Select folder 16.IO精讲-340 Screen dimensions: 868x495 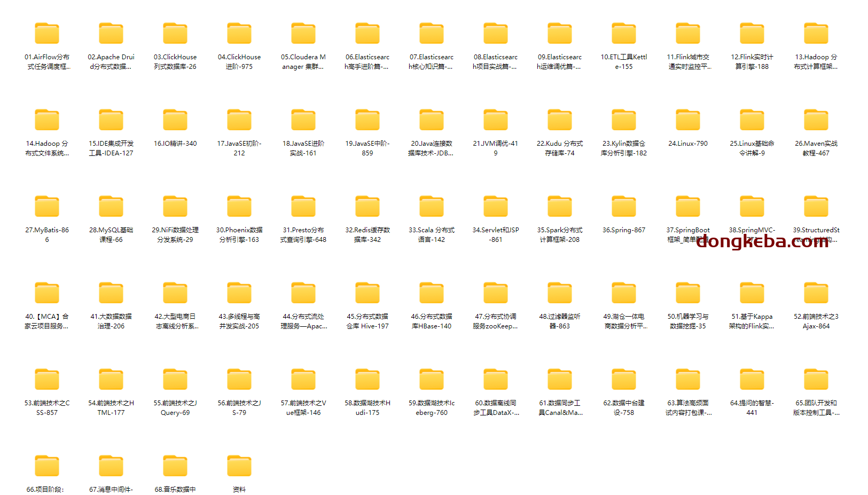[175, 120]
